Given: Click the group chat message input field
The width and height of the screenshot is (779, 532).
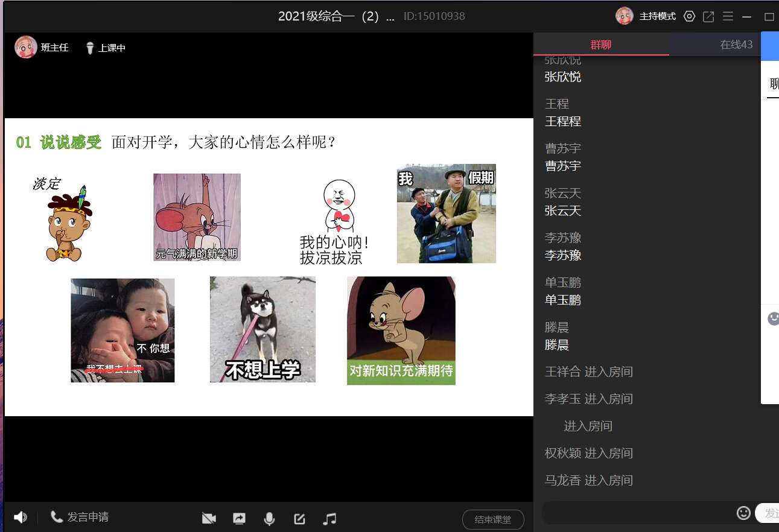Looking at the screenshot, I should point(638,513).
